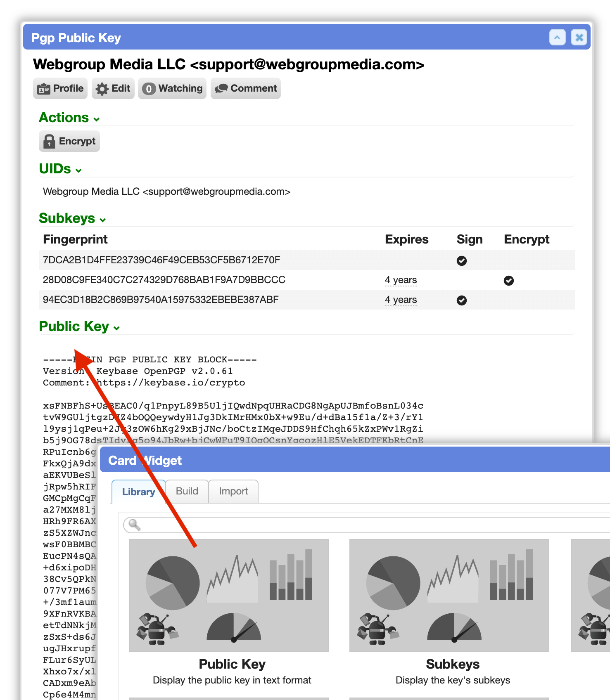Screen dimensions: 610x700
Task: Click 'Display the public key in text format'
Action: point(232,680)
